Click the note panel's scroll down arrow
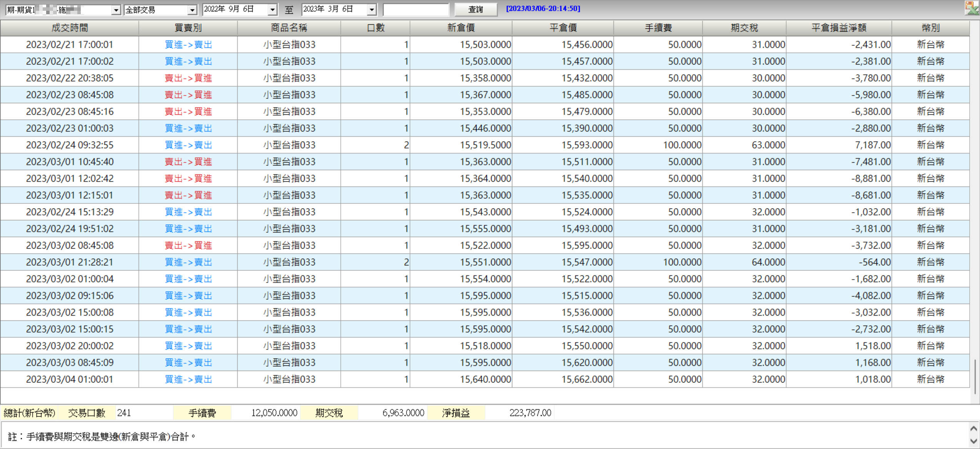This screenshot has width=980, height=449. click(973, 441)
